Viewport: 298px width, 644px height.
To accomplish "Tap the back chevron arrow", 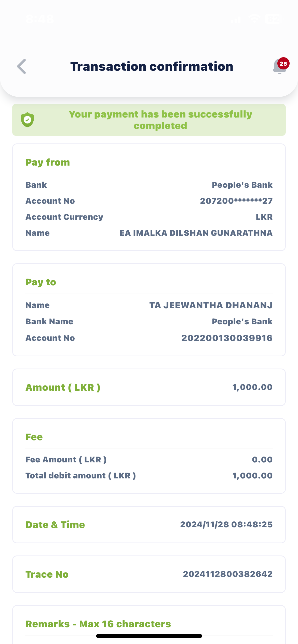I will (22, 66).
